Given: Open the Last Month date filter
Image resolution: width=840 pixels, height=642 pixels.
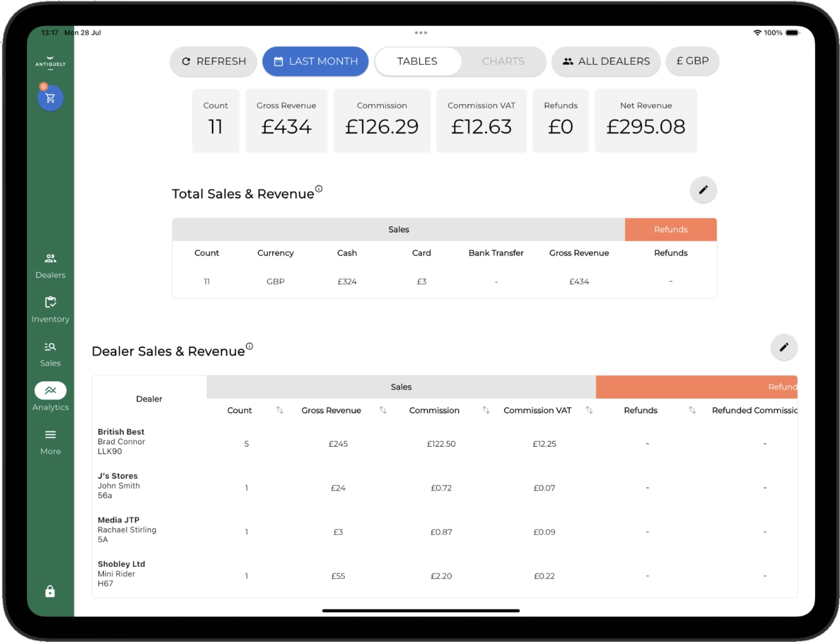Looking at the screenshot, I should coord(315,61).
